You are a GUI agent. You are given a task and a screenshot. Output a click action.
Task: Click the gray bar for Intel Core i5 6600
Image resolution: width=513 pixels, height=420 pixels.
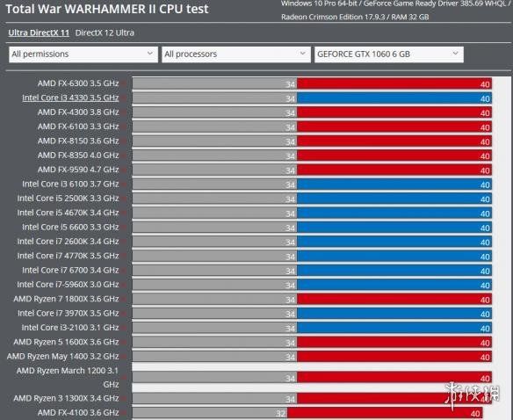(214, 228)
